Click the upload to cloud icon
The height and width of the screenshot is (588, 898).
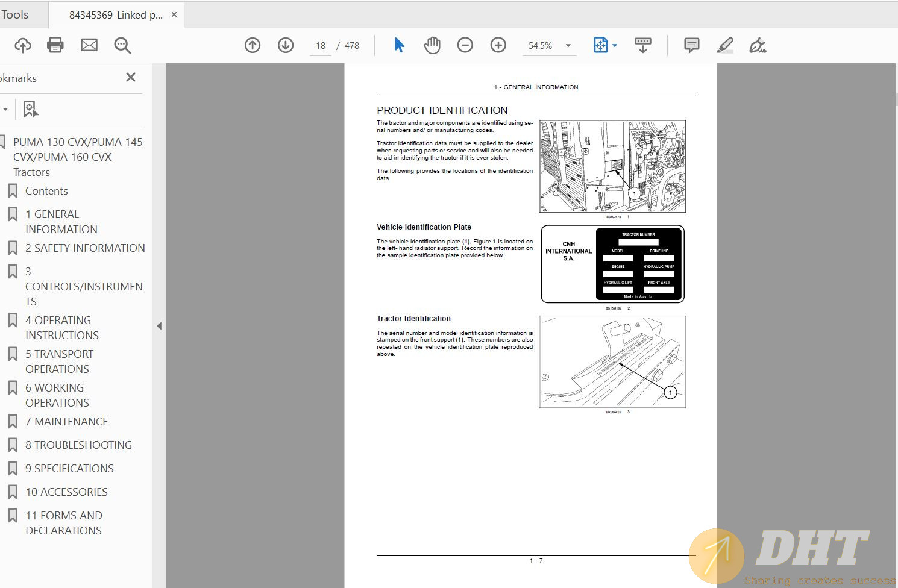(23, 45)
